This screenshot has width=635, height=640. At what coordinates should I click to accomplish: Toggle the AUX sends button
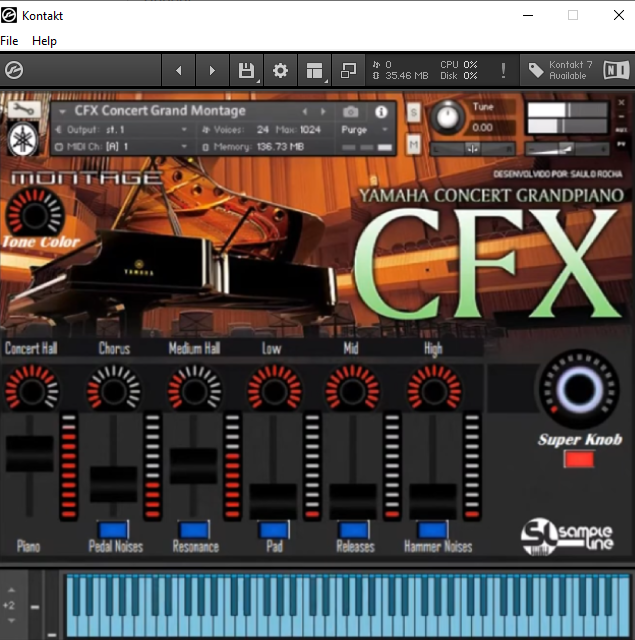tap(621, 130)
